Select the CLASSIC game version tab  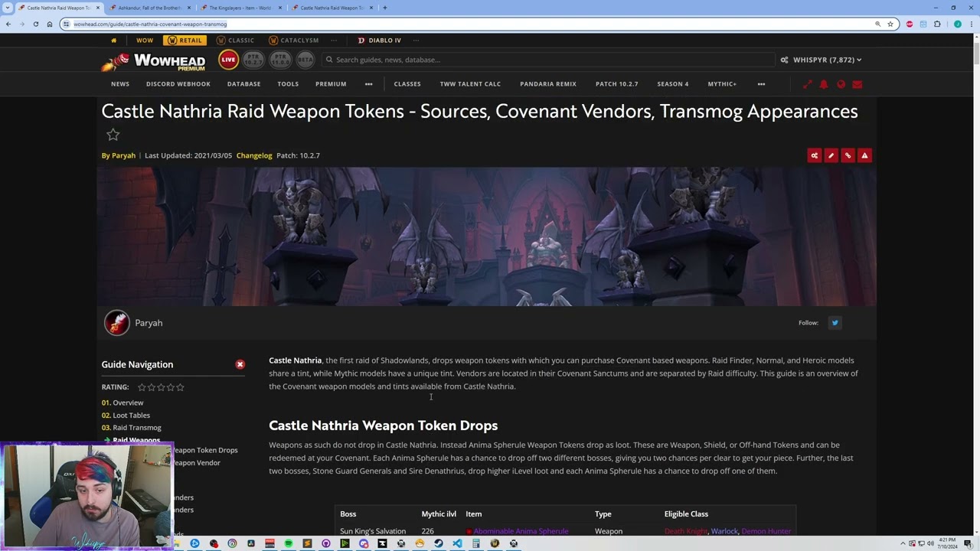pos(235,41)
